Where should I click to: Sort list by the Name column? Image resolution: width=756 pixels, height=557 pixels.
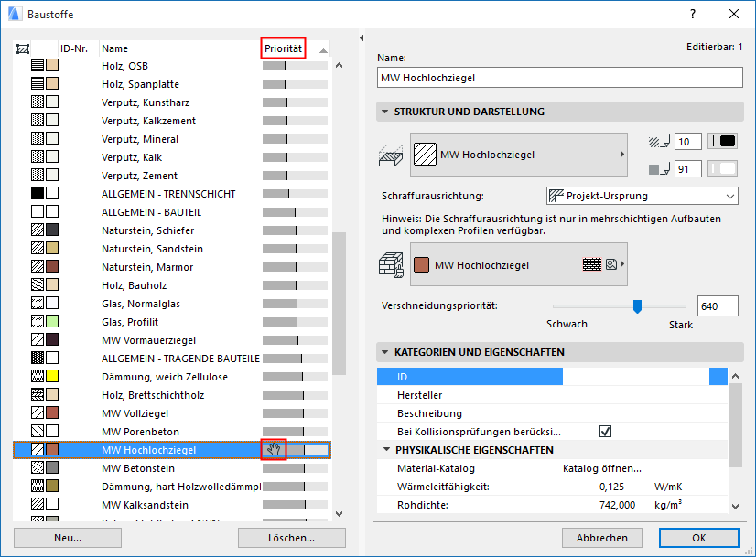114,48
